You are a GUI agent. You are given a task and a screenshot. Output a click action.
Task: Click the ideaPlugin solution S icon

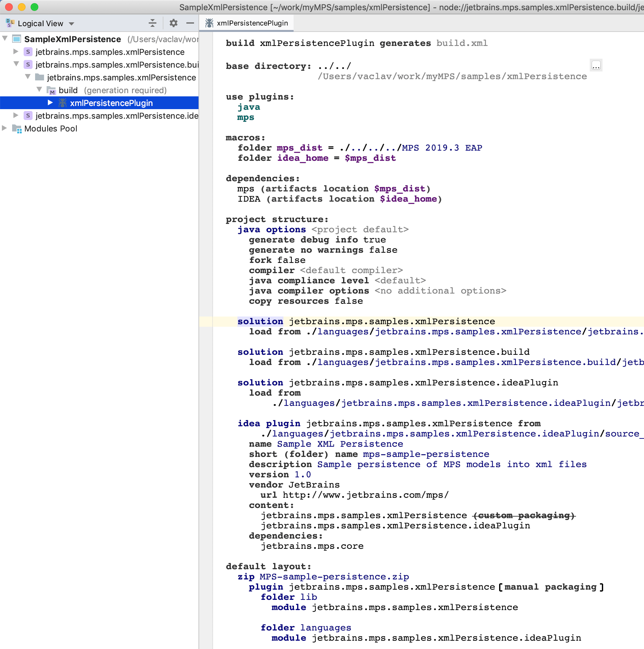[x=28, y=116]
